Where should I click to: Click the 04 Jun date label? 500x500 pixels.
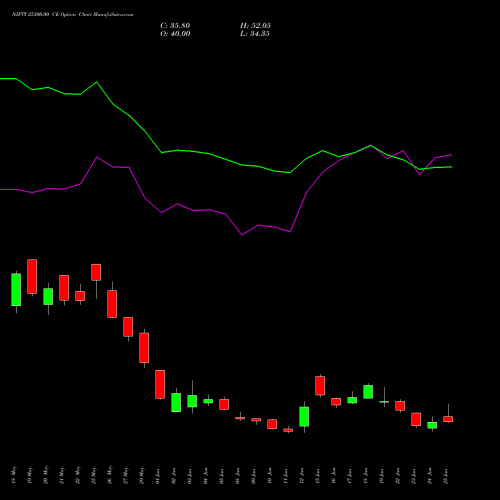point(206,476)
